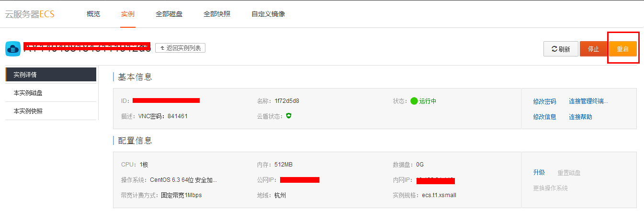Select 实例详情 in the left sidebar
Image resolution: width=644 pixels, height=211 pixels.
[x=51, y=75]
